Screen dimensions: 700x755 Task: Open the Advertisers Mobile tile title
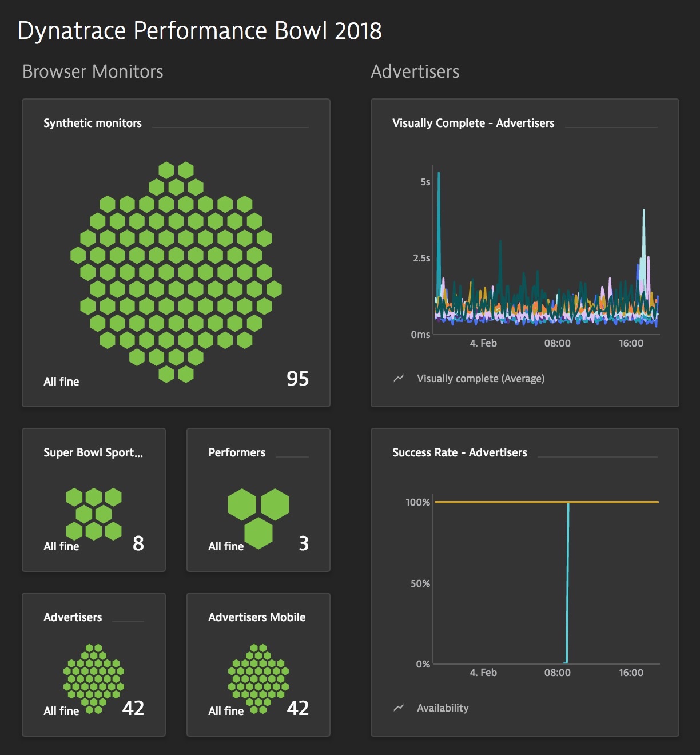(257, 617)
